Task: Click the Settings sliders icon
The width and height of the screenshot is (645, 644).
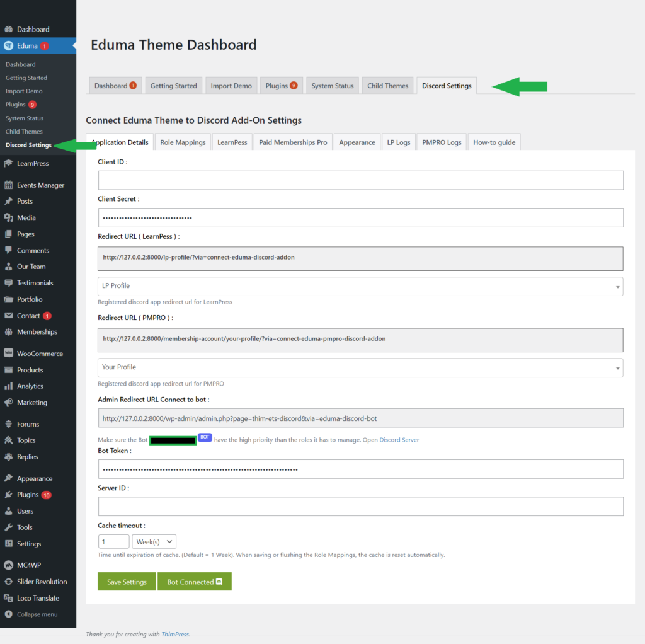Action: click(9, 544)
